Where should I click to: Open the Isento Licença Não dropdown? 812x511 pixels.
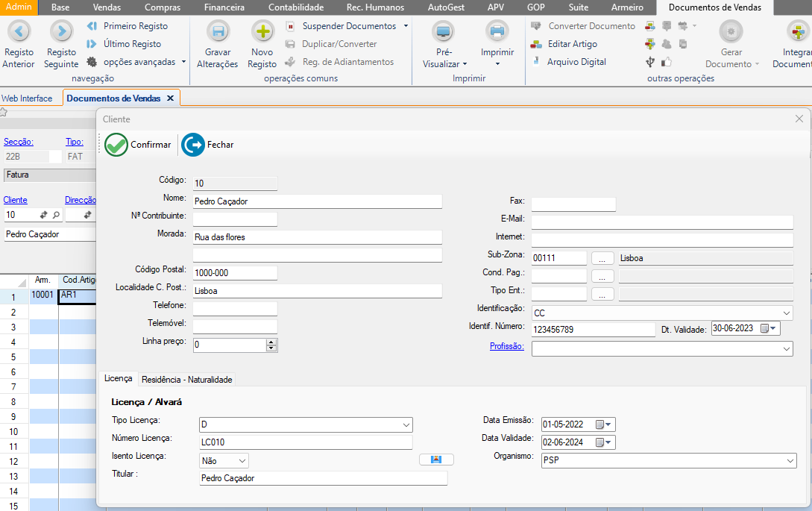coord(242,462)
